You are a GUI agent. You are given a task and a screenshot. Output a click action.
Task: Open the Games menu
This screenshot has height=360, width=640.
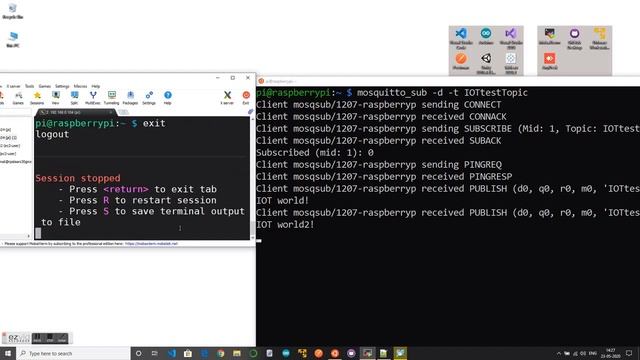coord(44,86)
